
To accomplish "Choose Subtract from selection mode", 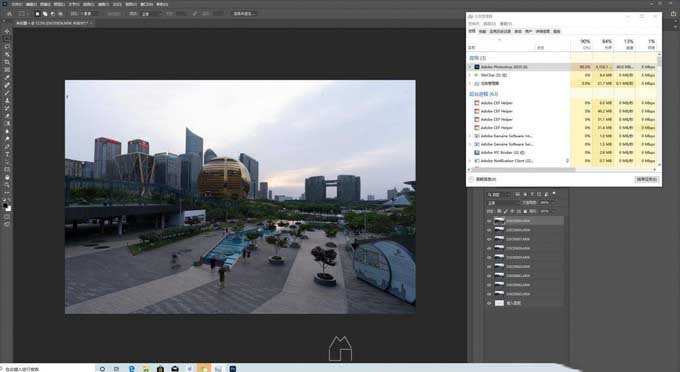I will [53, 14].
